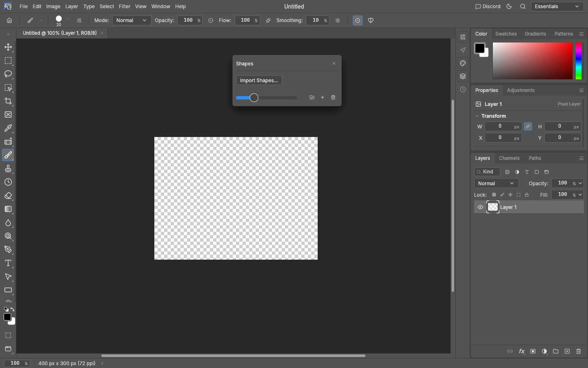Image resolution: width=588 pixels, height=368 pixels.
Task: Open the layer Fill dropdown arrow
Action: coord(580,195)
